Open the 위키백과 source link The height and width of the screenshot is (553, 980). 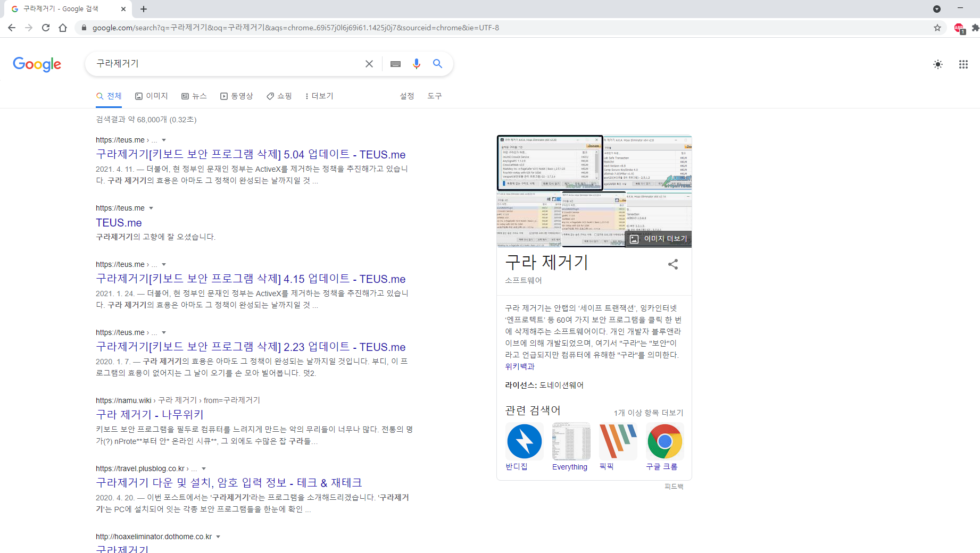520,367
